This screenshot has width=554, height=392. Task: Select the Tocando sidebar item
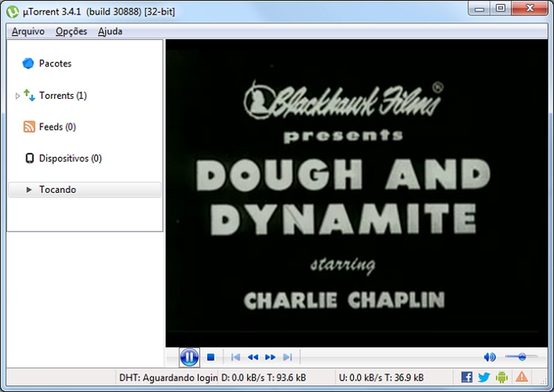coord(85,190)
